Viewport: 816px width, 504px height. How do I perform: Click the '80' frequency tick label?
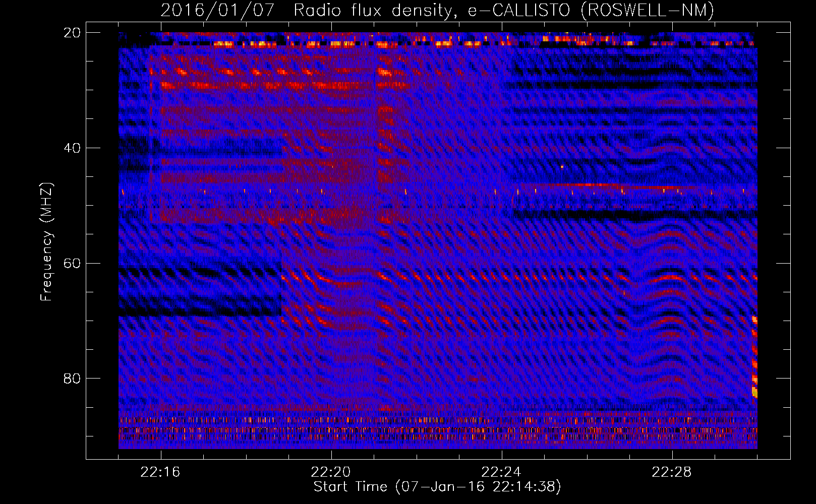[72, 379]
